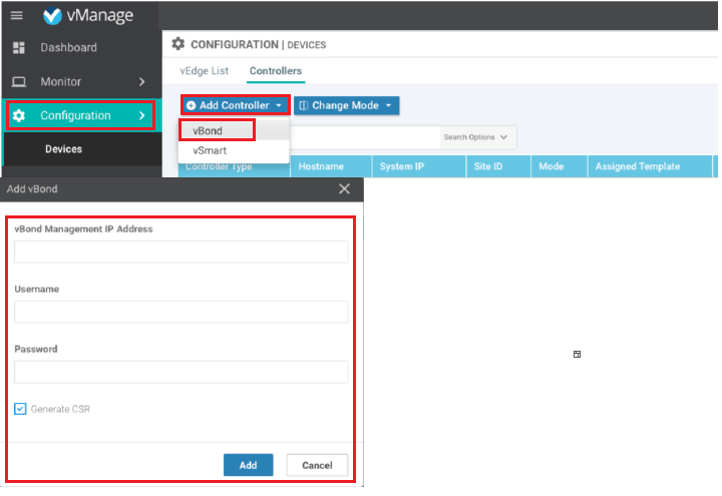The image size is (722, 496).
Task: Open the Change Mode dropdown arrow
Action: (x=389, y=105)
